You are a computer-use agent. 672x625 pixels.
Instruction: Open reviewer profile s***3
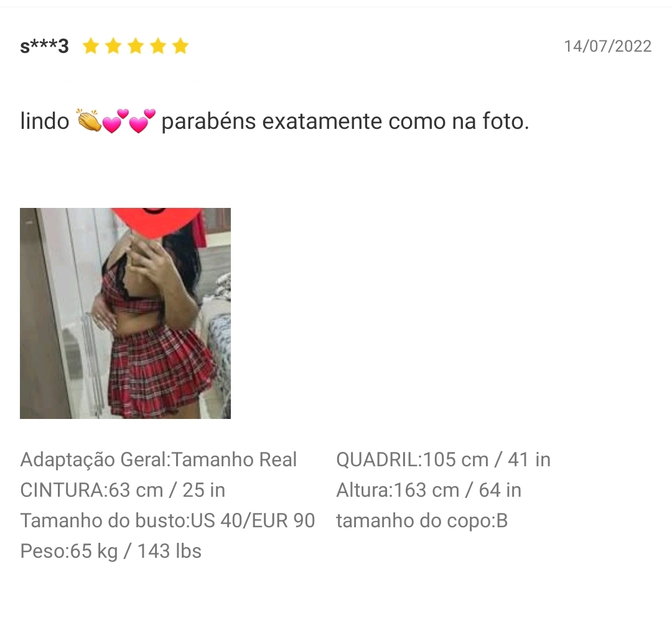(x=44, y=46)
